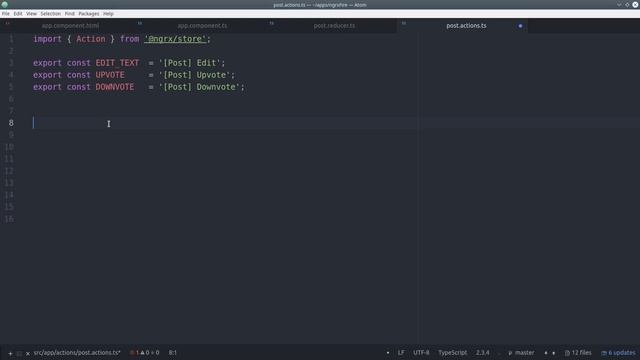Click the UPVOTE constant name
Screen dimensions: 640x360
pyautogui.click(x=110, y=75)
